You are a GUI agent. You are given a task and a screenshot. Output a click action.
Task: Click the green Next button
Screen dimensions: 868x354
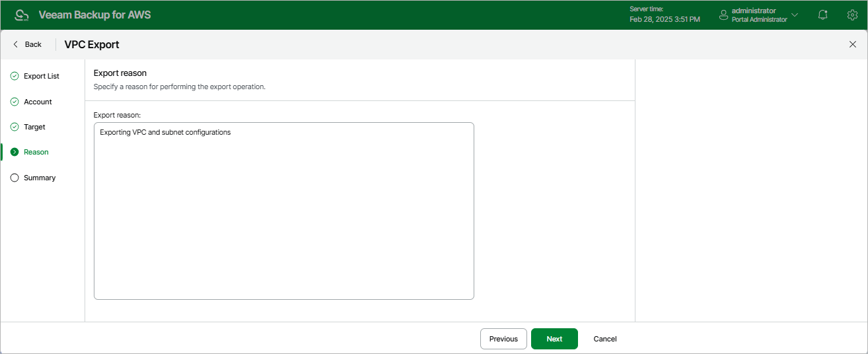554,339
